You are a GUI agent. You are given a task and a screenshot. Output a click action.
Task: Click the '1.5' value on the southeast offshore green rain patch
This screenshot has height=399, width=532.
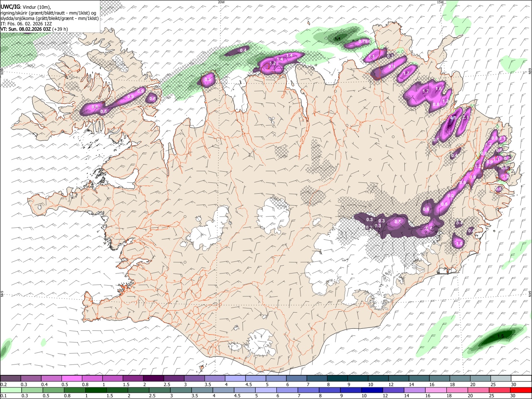click(x=500, y=336)
